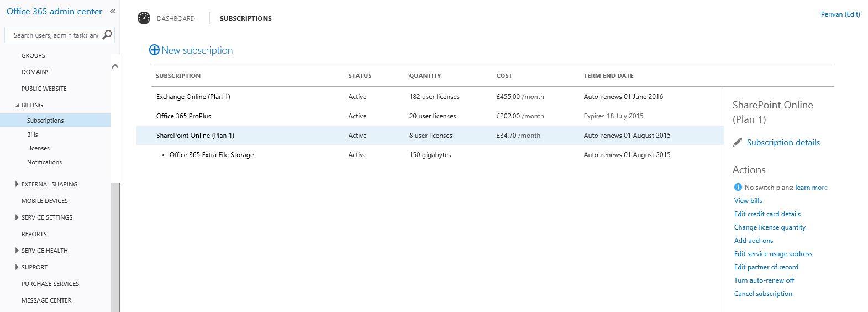Go to Public Website settings

coord(44,89)
